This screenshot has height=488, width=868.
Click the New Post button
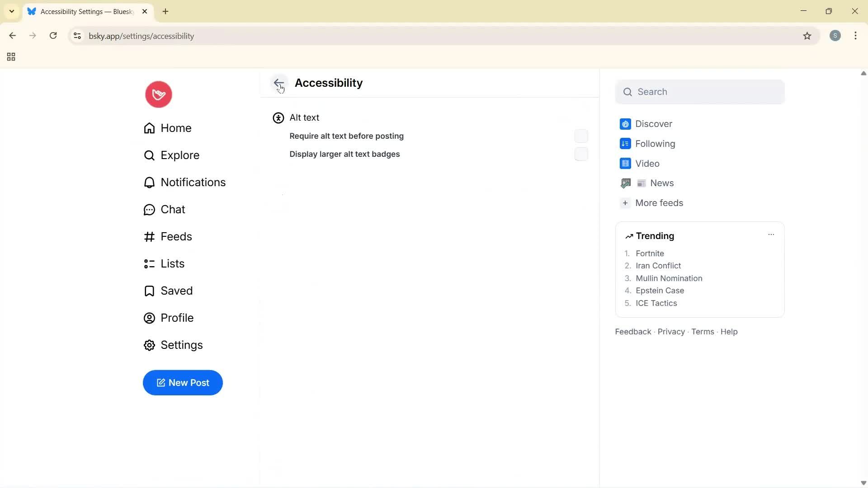pos(182,383)
